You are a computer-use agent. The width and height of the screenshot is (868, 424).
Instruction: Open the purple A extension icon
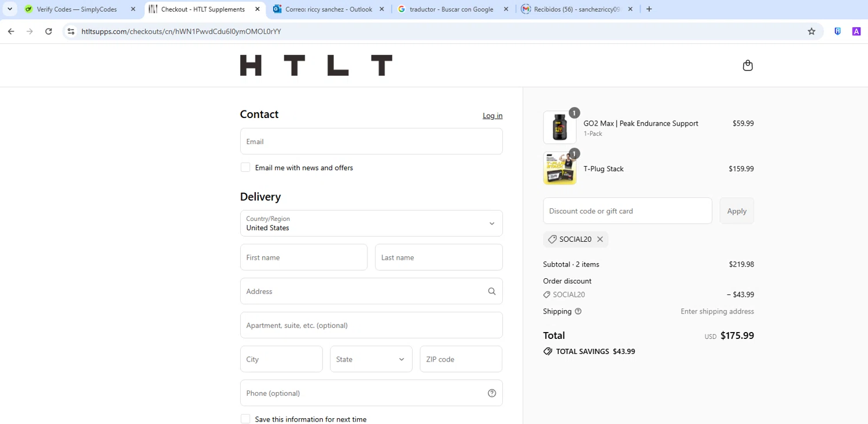pos(856,31)
